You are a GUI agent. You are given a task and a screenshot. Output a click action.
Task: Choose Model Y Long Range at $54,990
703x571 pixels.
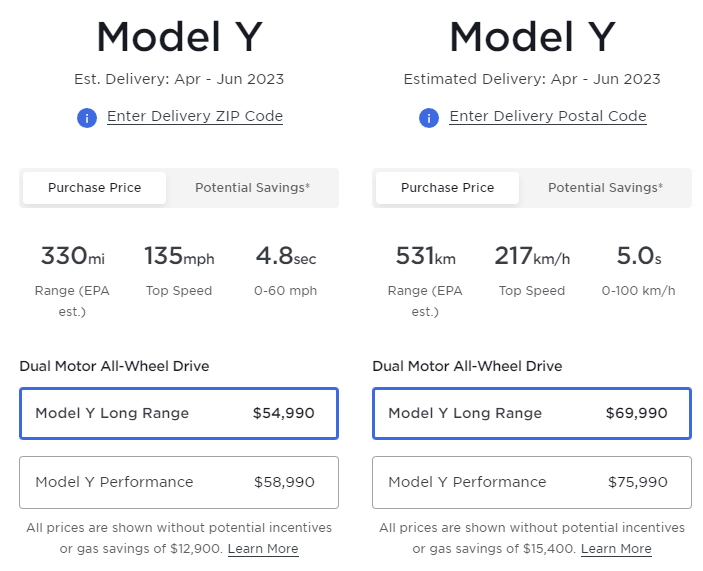tap(179, 413)
